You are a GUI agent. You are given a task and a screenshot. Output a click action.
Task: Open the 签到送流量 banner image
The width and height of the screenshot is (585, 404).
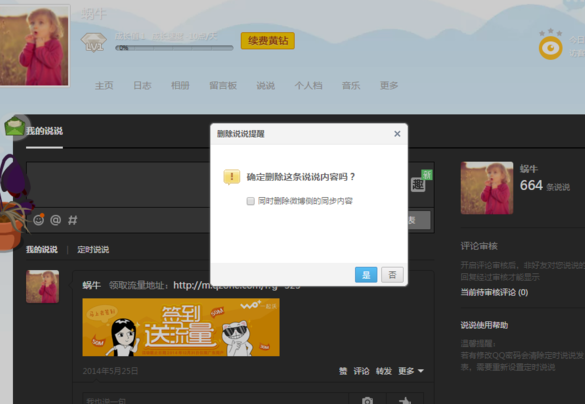click(x=181, y=327)
